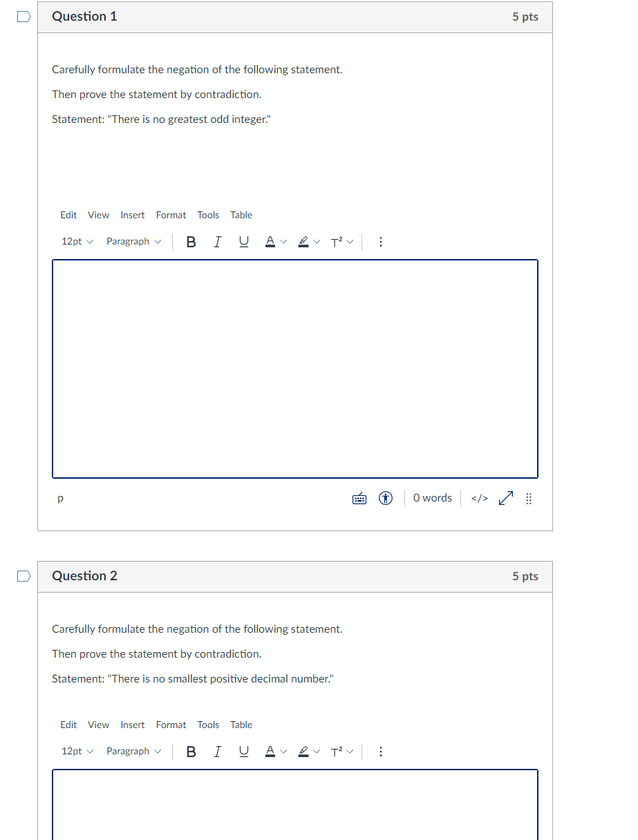Open the 12pt font size dropdown in Question 2

77,752
